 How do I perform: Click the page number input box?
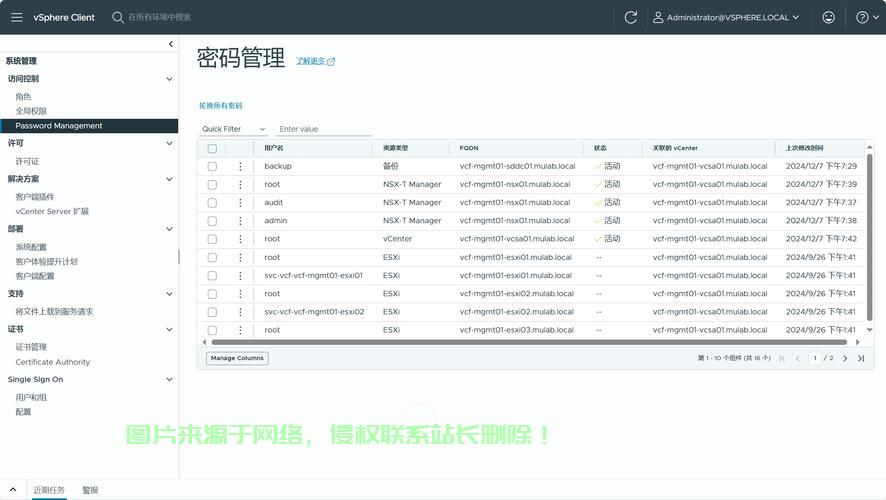pyautogui.click(x=815, y=358)
